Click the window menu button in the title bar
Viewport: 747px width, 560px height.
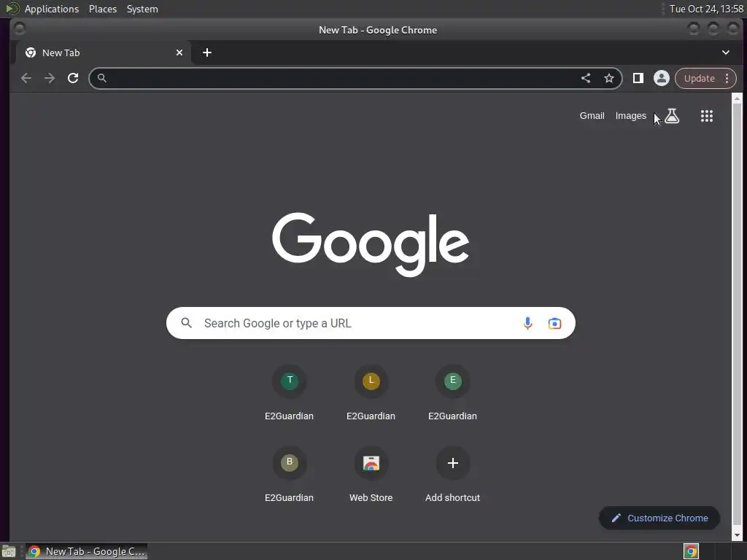[20, 29]
